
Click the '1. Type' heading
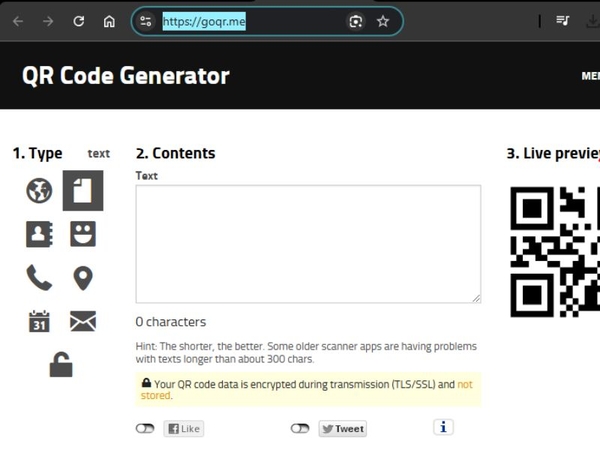point(38,153)
